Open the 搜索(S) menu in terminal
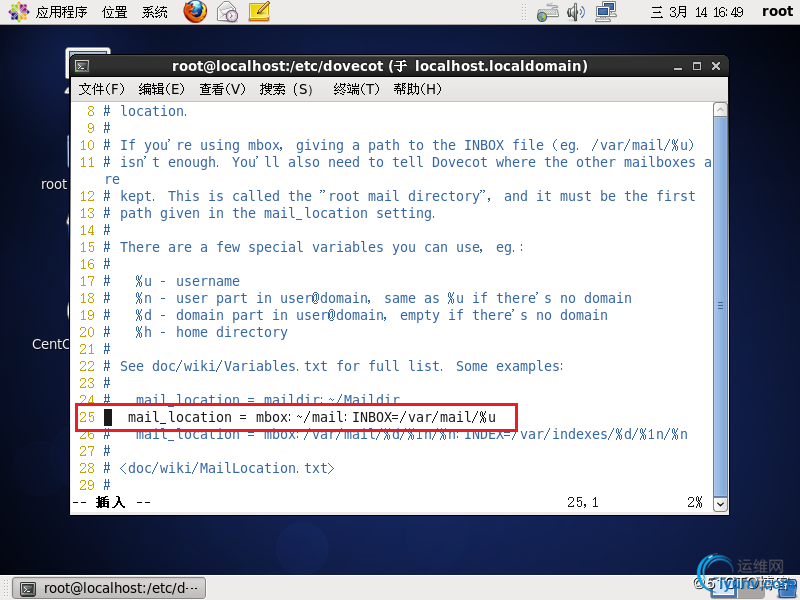This screenshot has width=800, height=600. pyautogui.click(x=286, y=89)
